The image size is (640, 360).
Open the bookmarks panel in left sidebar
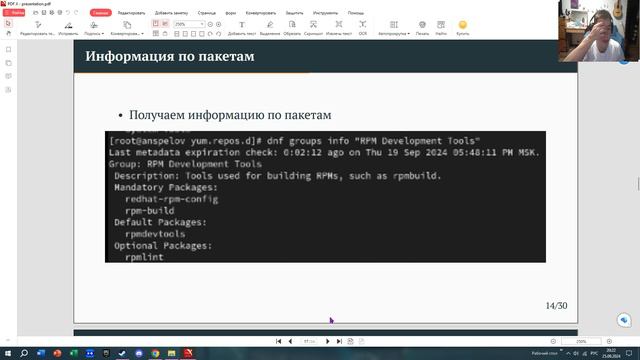9,50
